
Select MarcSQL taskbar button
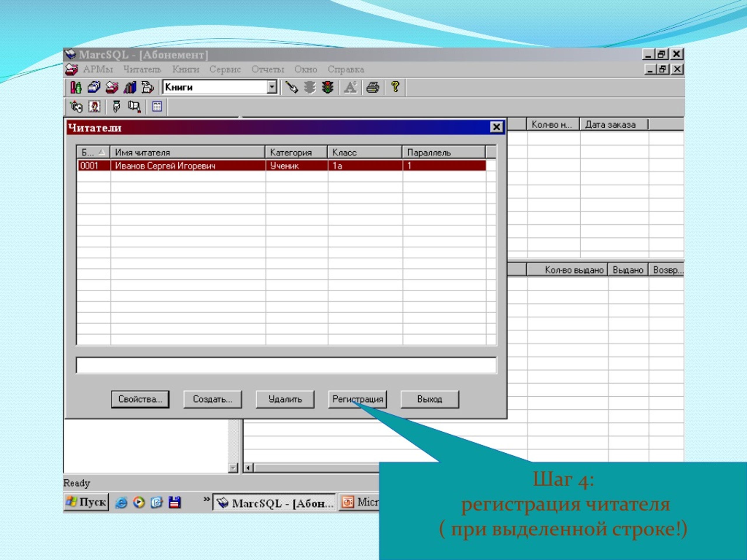(274, 503)
